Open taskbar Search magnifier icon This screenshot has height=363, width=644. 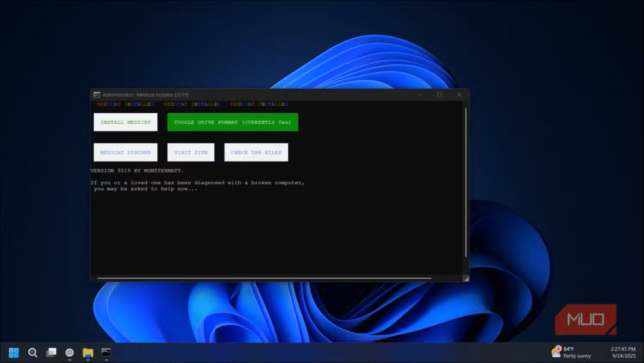(33, 352)
